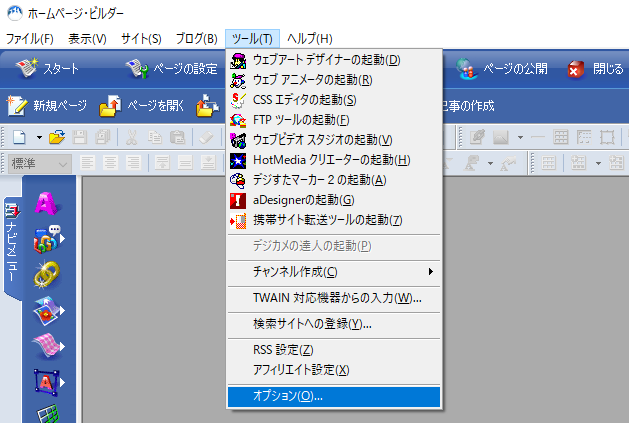Select FTP ツールの起動(F) entry
The image size is (629, 423).
pyautogui.click(x=334, y=120)
